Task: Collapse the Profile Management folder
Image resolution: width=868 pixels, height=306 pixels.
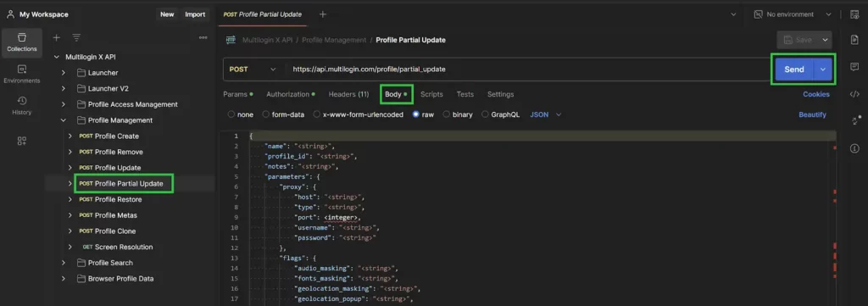Action: point(63,120)
